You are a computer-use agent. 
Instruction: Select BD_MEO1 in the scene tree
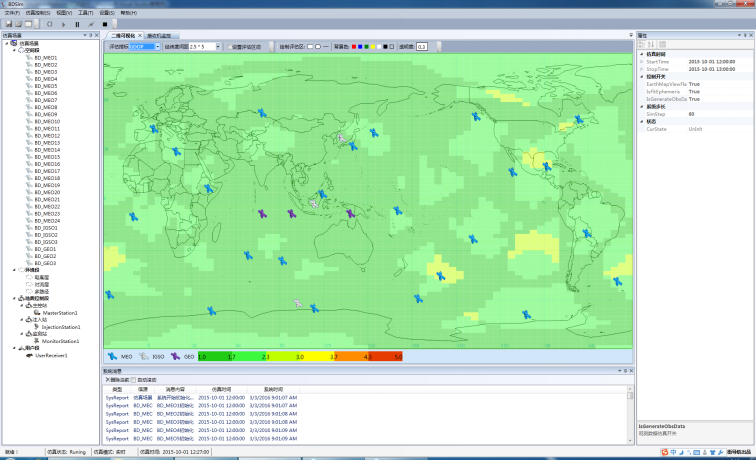(x=45, y=58)
